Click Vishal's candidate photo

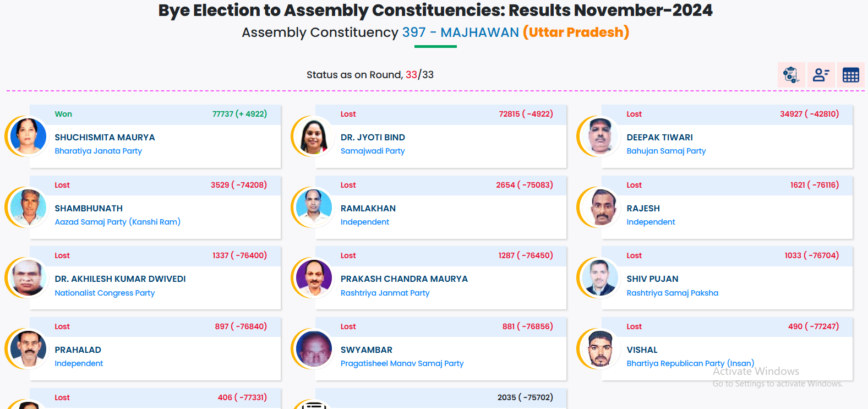click(x=600, y=348)
